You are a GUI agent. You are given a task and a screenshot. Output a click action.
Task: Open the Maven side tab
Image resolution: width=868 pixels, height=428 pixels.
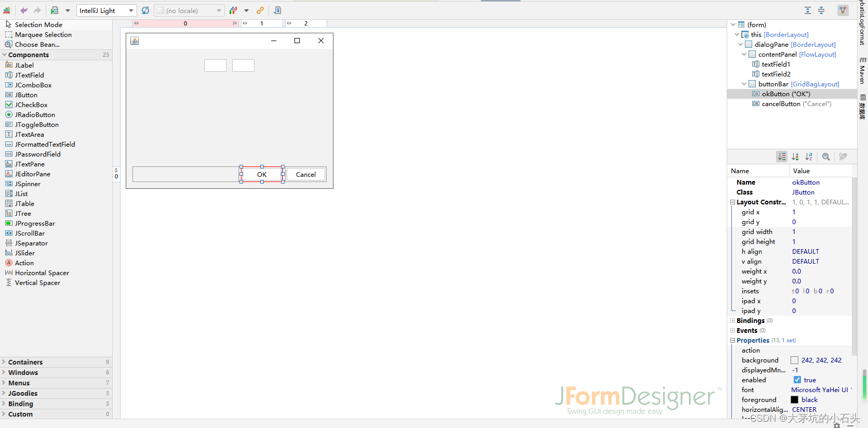coord(862,71)
